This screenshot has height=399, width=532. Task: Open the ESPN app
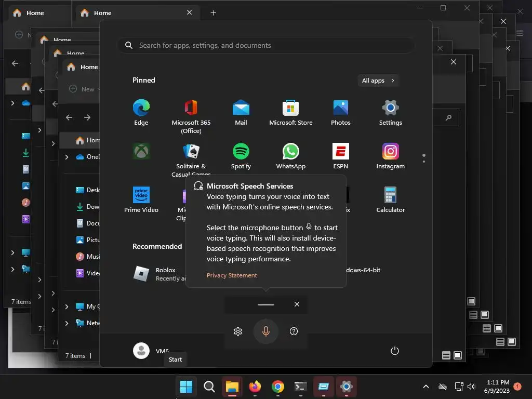tap(341, 156)
